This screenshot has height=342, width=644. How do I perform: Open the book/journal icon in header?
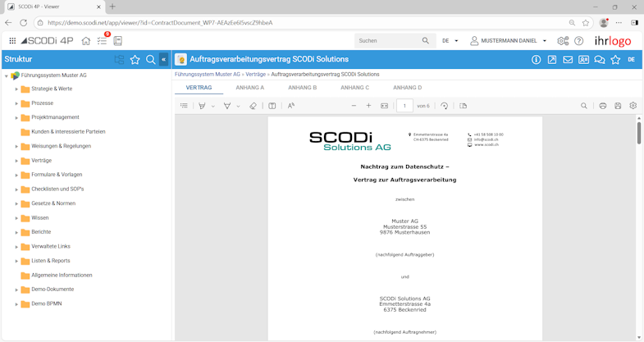click(x=118, y=41)
